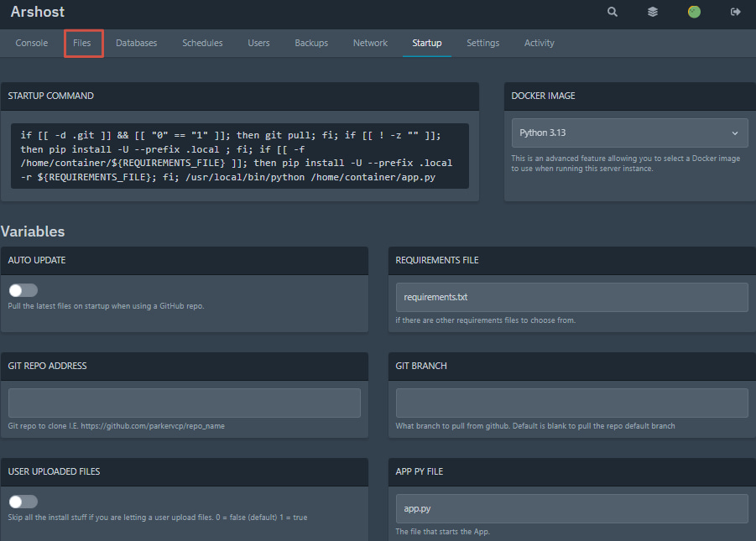Click 'The file that starts the App.' text
The image size is (756, 541).
pyautogui.click(x=442, y=532)
